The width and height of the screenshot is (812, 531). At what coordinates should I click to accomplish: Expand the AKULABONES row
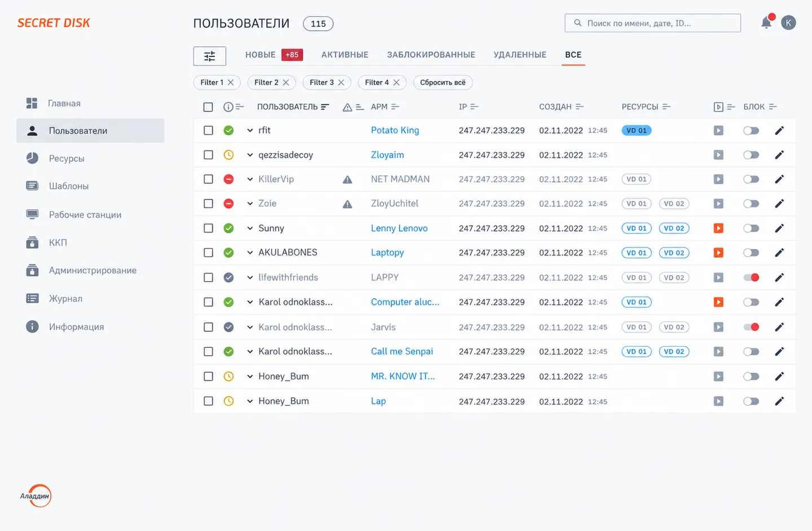tap(250, 253)
